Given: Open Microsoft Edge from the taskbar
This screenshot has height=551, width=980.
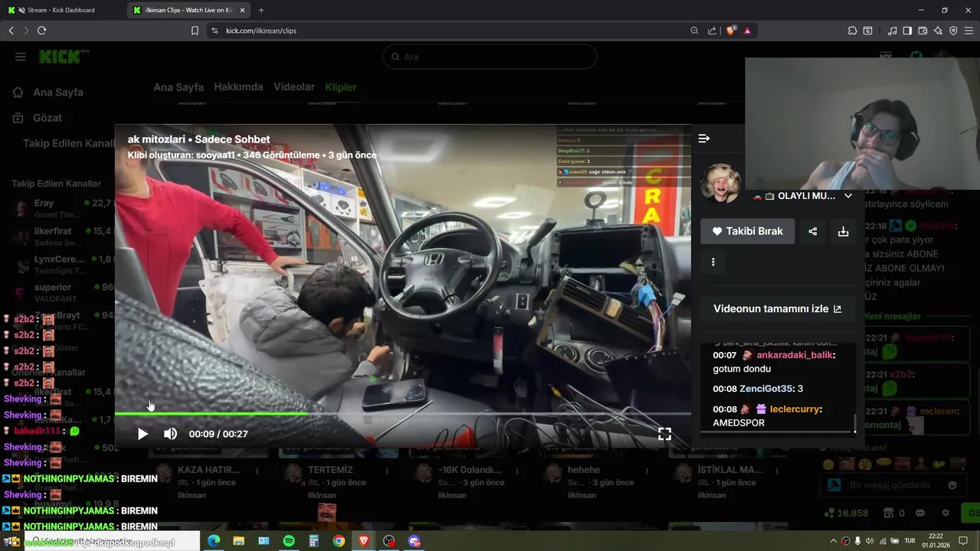Looking at the screenshot, I should [x=214, y=541].
